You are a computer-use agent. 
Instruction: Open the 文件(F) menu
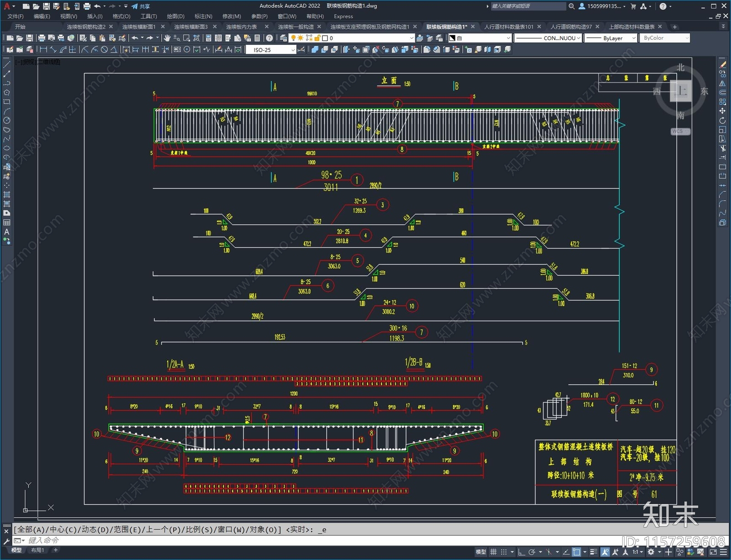tap(16, 16)
